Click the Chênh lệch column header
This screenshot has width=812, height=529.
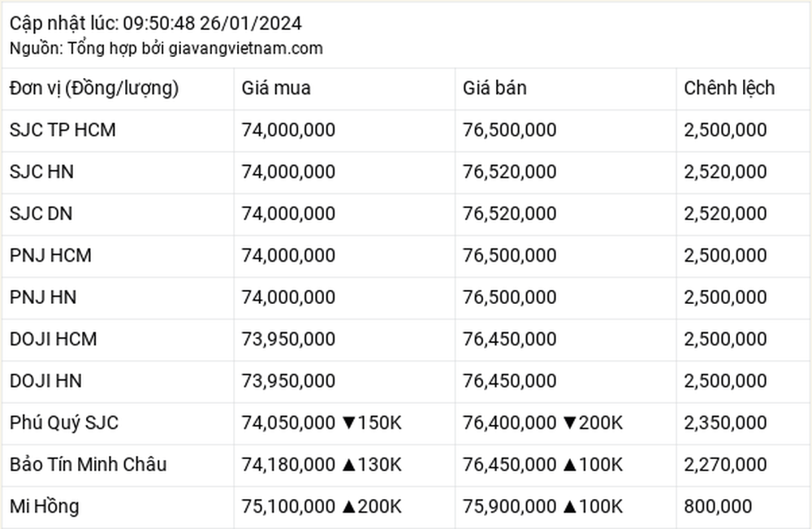[x=729, y=88]
